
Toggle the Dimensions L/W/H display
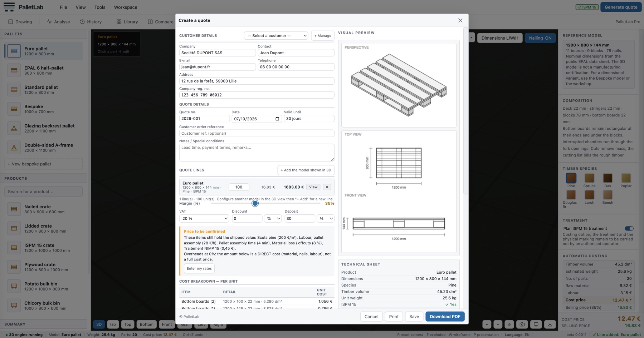click(x=500, y=38)
